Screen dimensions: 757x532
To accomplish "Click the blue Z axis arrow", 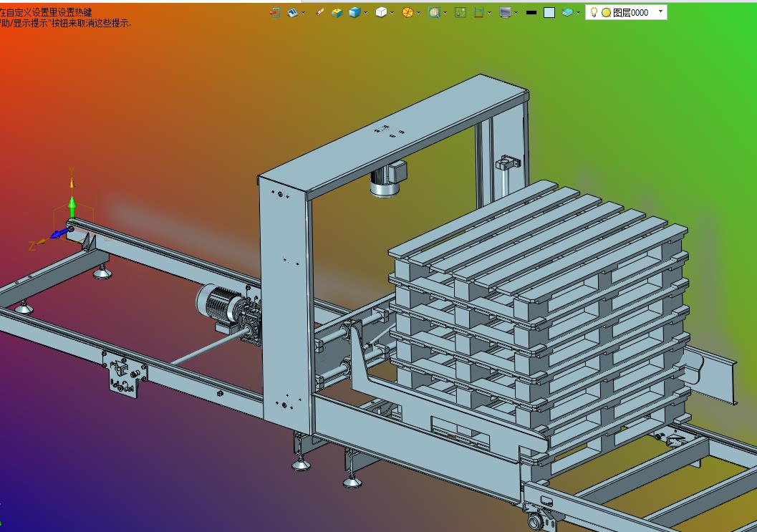I will (x=59, y=234).
